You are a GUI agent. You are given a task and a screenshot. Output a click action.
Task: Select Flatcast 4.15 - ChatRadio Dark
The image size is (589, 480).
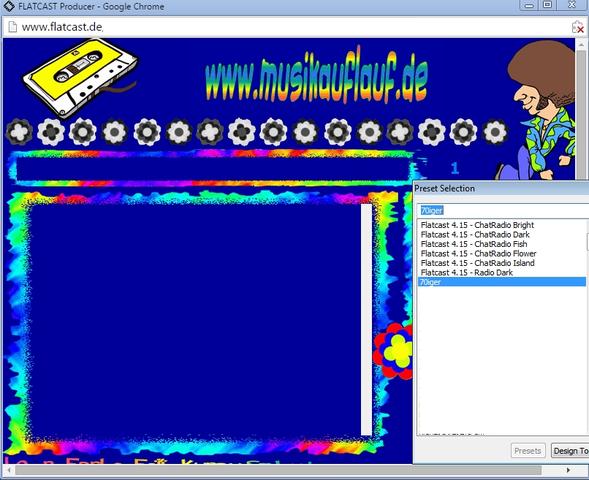[x=475, y=234]
